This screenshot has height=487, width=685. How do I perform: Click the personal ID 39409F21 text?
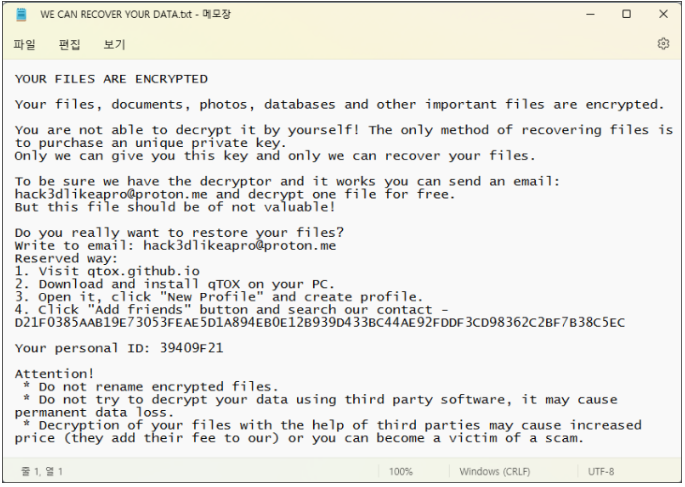click(x=191, y=348)
